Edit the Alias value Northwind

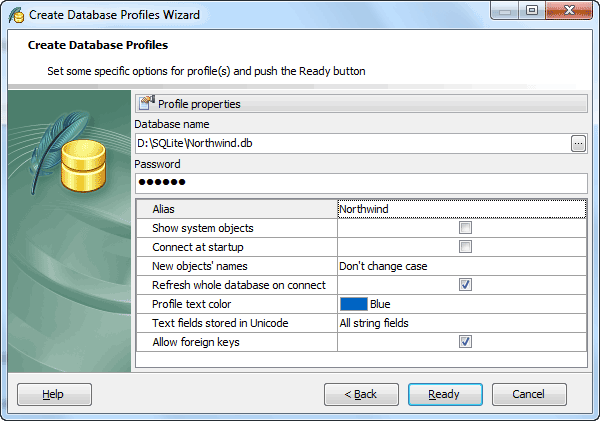click(x=462, y=209)
